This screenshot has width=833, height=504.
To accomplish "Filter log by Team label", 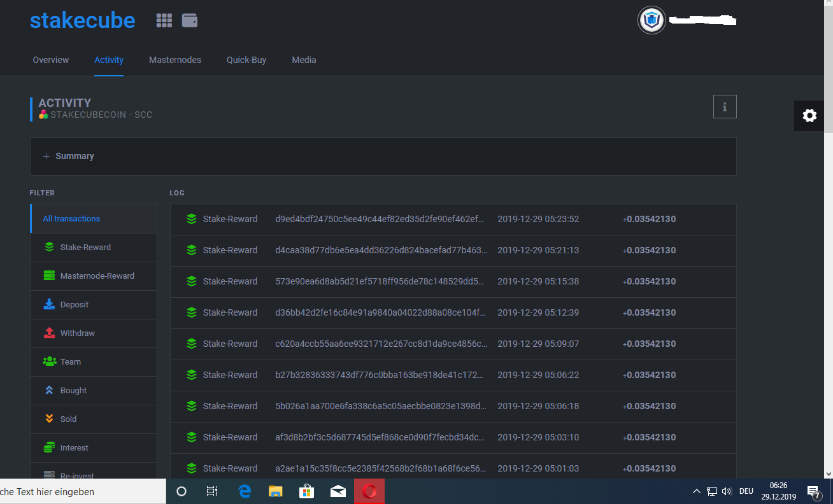I will (x=71, y=362).
